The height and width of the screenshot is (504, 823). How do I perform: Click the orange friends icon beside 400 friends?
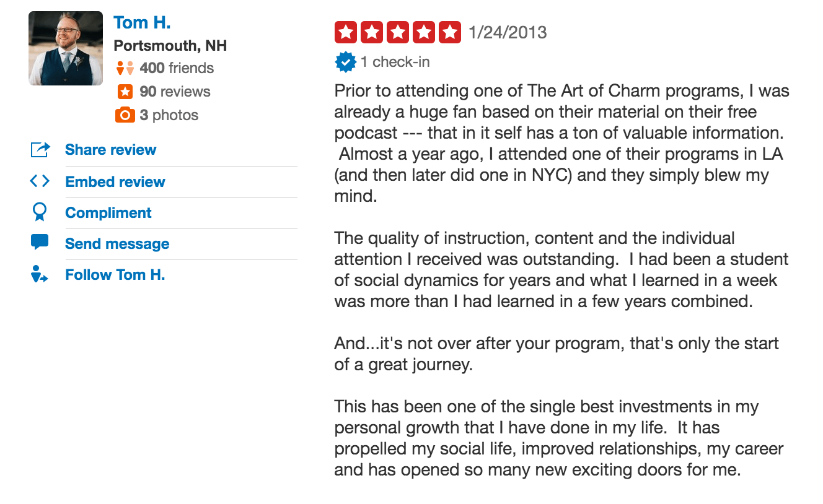click(x=124, y=67)
